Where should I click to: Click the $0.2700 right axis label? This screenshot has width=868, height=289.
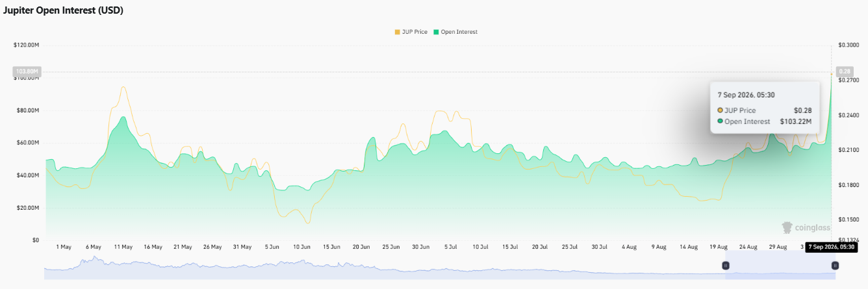coord(847,80)
